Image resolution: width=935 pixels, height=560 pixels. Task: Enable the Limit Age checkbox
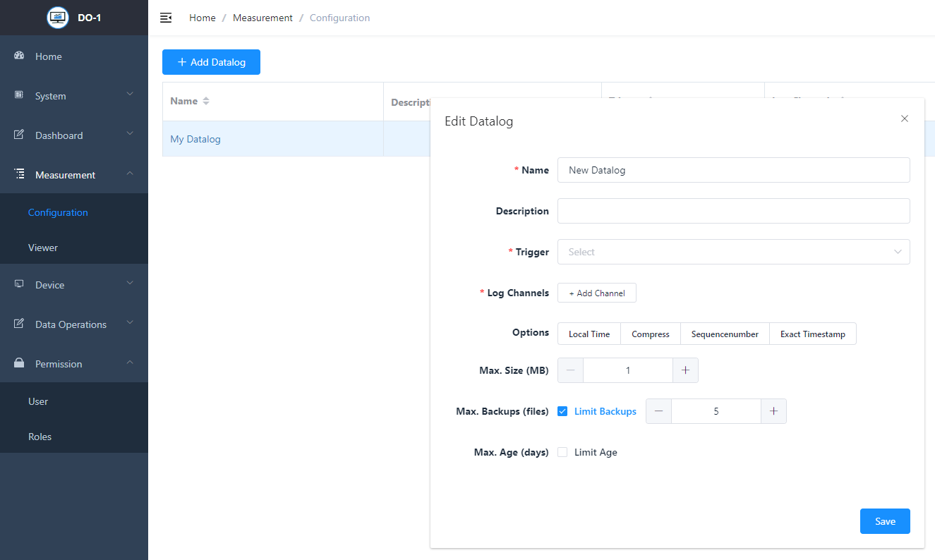[562, 452]
